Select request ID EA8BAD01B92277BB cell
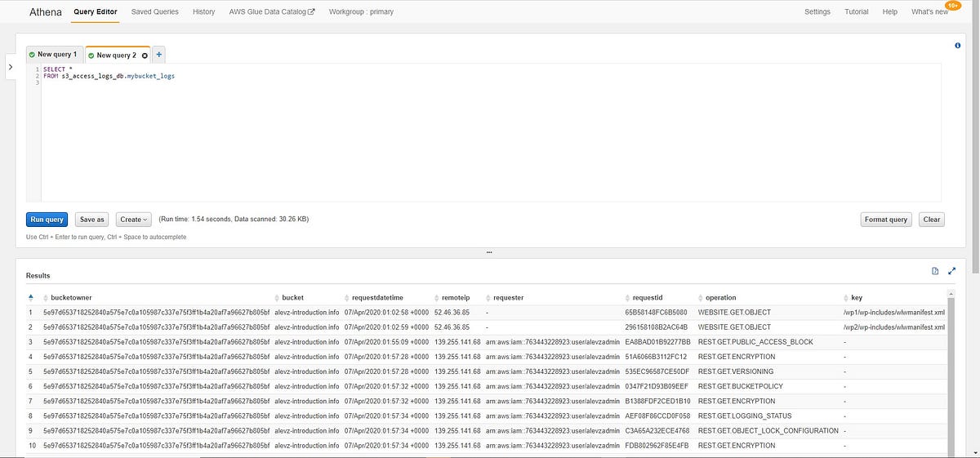980x458 pixels. pyautogui.click(x=657, y=342)
